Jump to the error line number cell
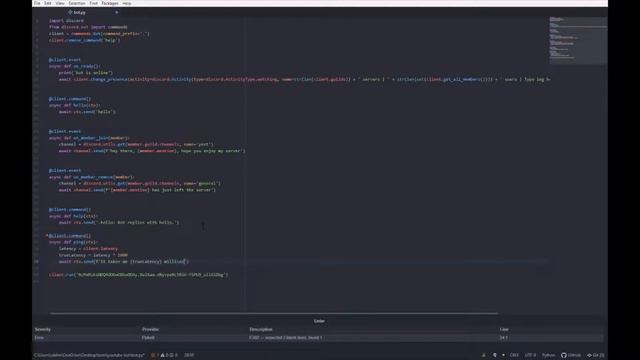The width and height of the screenshot is (640, 360). [x=504, y=338]
